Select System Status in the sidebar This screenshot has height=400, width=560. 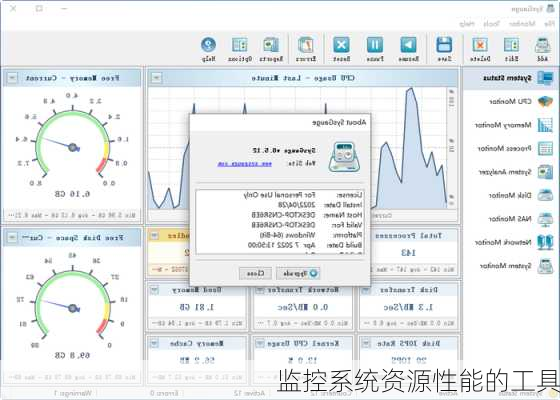tap(511, 78)
